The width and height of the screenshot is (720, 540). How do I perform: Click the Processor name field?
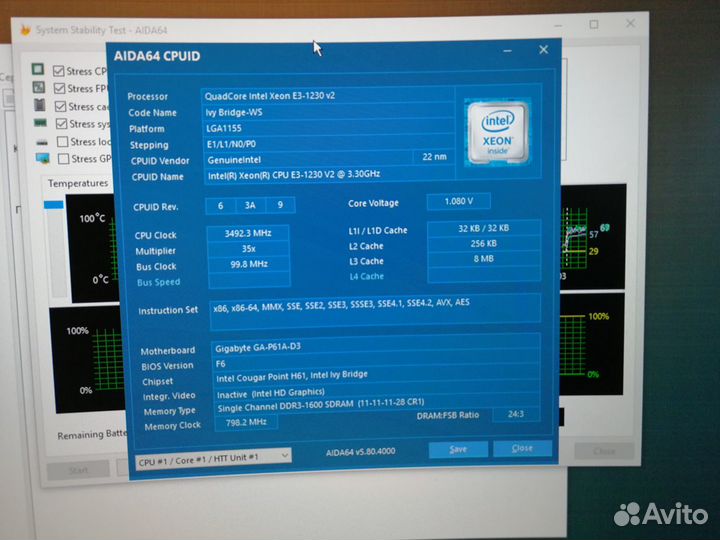328,96
